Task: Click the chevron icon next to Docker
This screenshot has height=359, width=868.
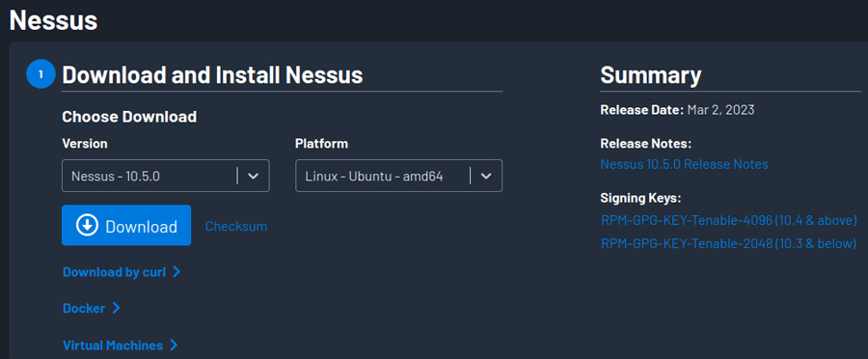Action: point(117,308)
